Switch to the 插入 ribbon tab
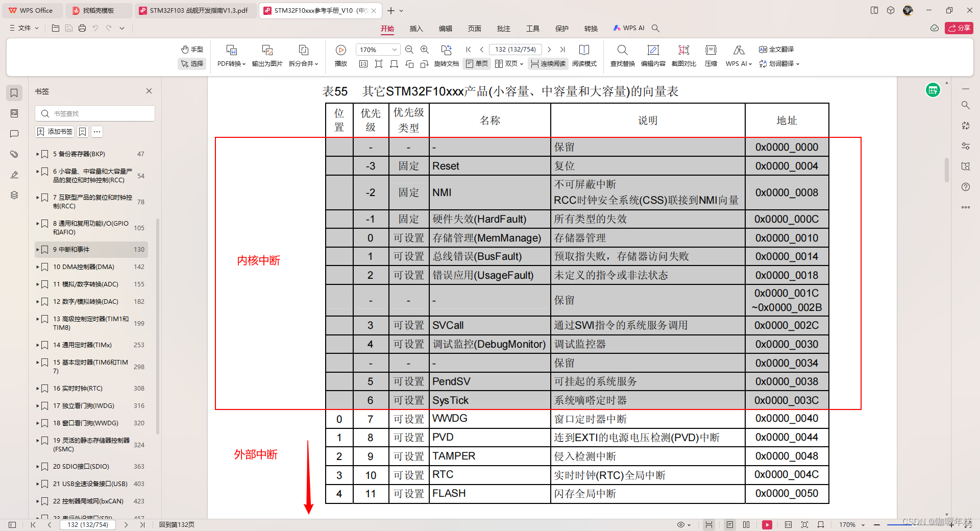Viewport: 980px width, 531px height. (x=416, y=29)
